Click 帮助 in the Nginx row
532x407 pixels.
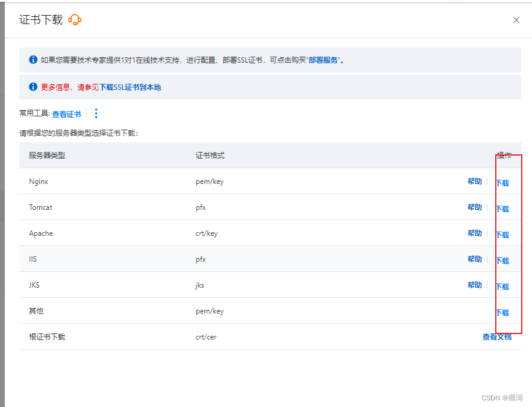pyautogui.click(x=475, y=181)
